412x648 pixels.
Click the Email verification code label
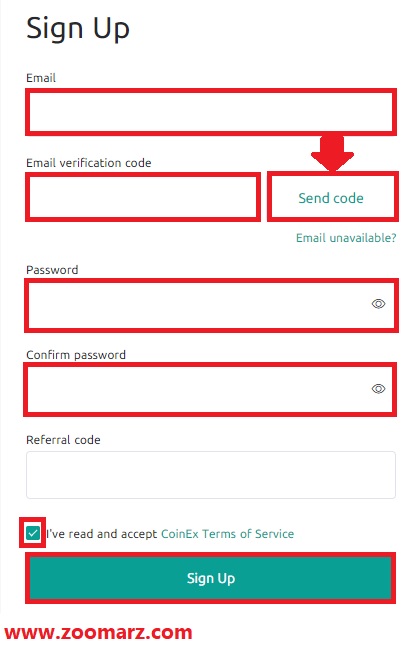pyautogui.click(x=88, y=163)
